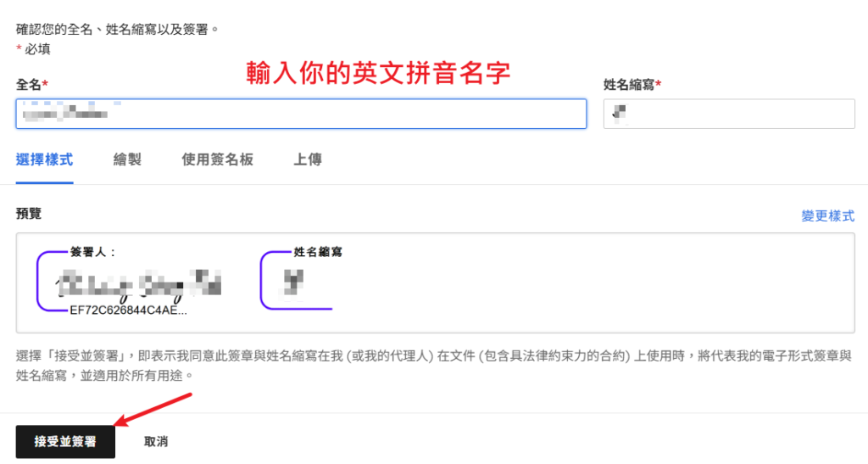Viewport: 868px width, 464px height.
Task: Click the 取消 cancel button
Action: [x=156, y=442]
